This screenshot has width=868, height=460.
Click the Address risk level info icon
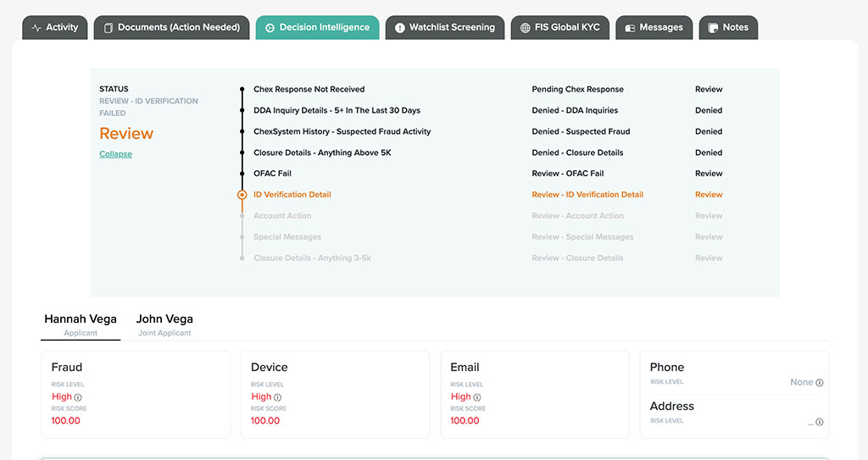tap(819, 422)
